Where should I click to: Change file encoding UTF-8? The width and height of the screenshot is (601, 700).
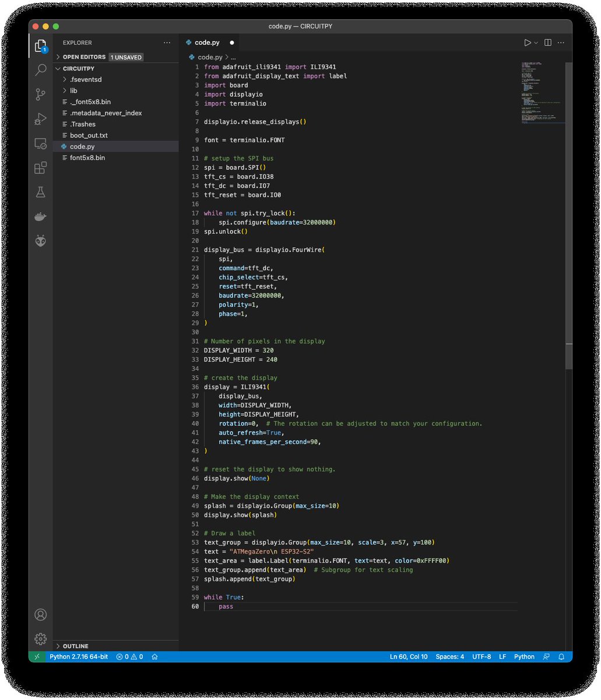point(481,656)
